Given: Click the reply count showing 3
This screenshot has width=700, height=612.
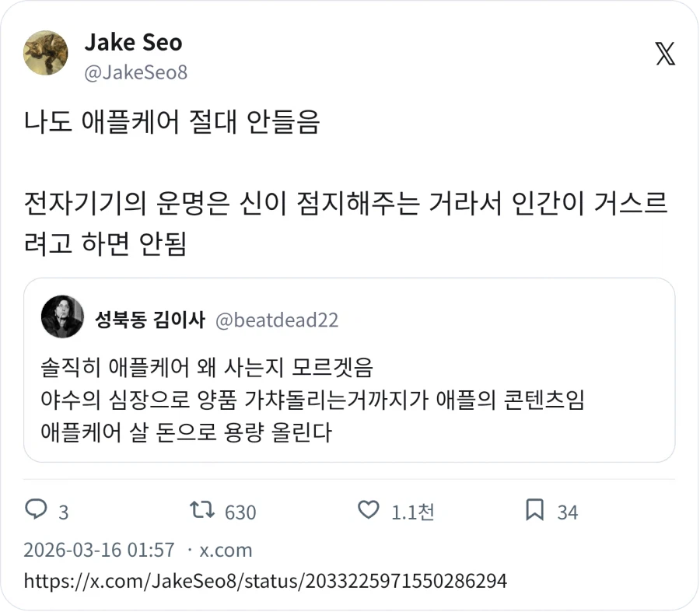Looking at the screenshot, I should click(60, 512).
